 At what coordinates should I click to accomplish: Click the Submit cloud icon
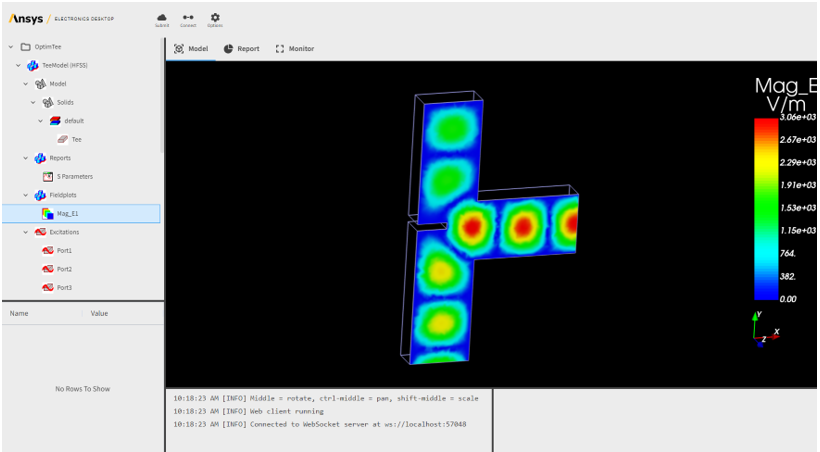[162, 17]
